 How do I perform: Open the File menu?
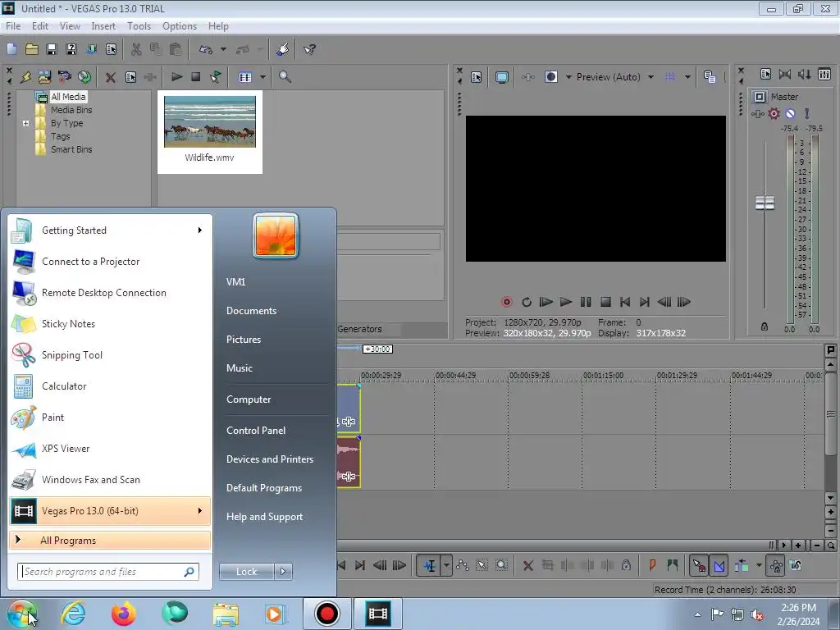point(13,26)
